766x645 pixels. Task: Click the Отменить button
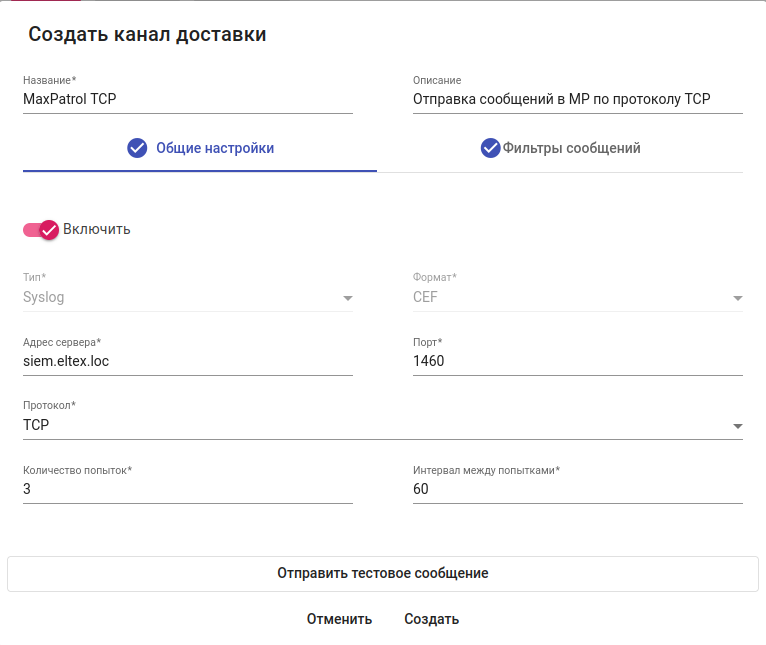tap(339, 619)
